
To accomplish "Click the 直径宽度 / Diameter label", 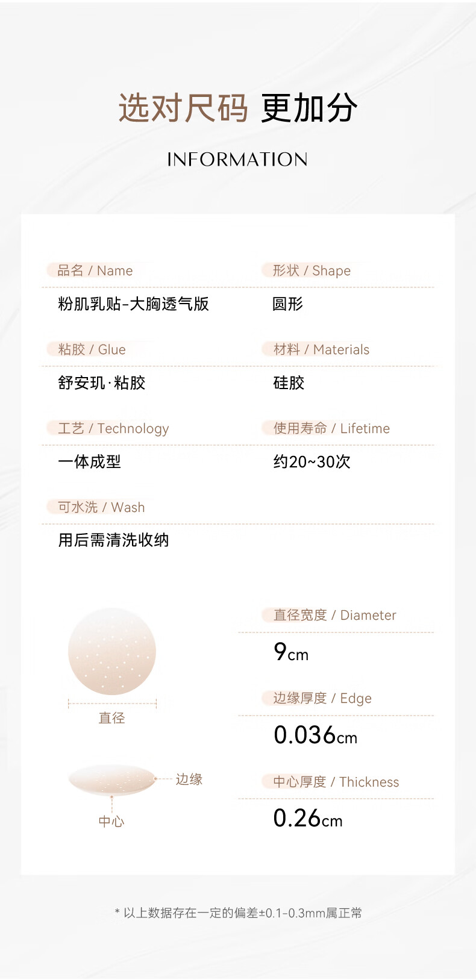I will 334,615.
